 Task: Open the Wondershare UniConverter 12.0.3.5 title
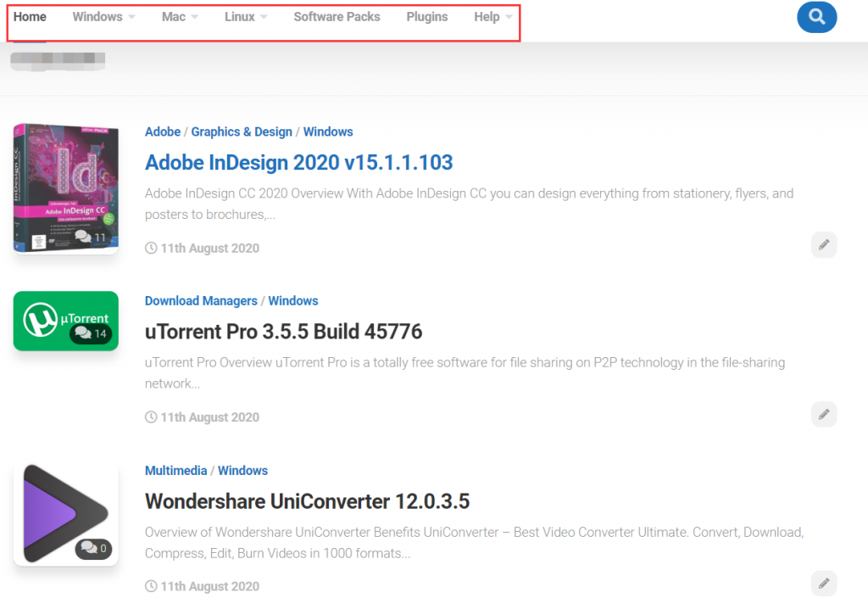click(307, 501)
